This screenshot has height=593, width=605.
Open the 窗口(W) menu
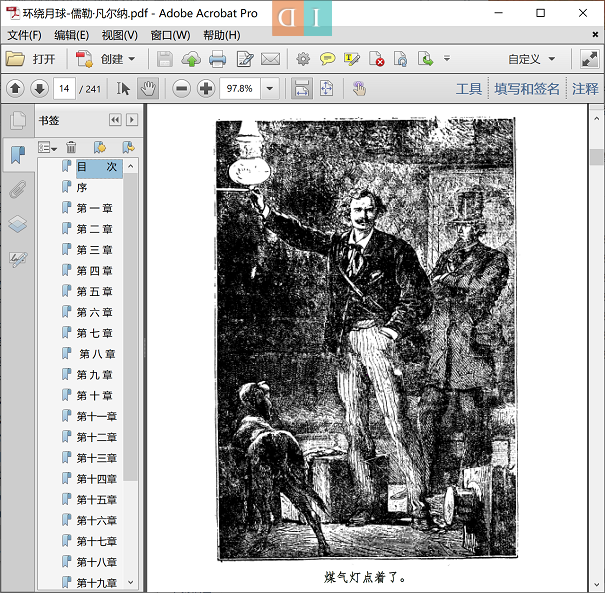click(170, 35)
